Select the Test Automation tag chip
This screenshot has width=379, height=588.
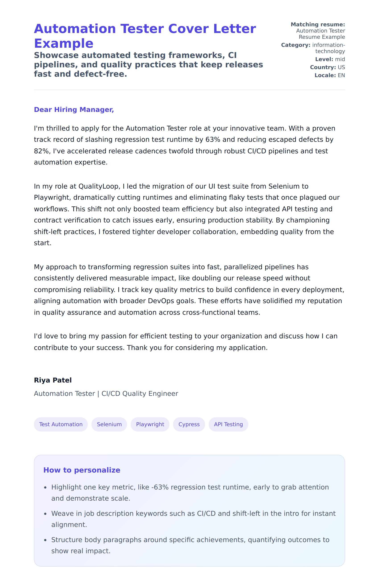coord(61,424)
